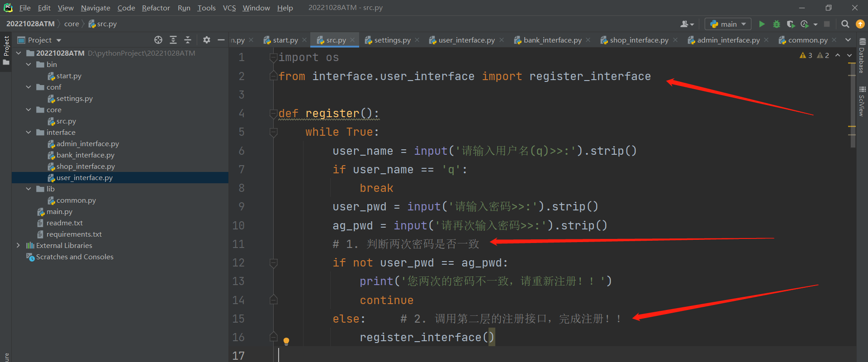868x362 pixels.
Task: Close the admin_interface.py editor tab
Action: [766, 40]
